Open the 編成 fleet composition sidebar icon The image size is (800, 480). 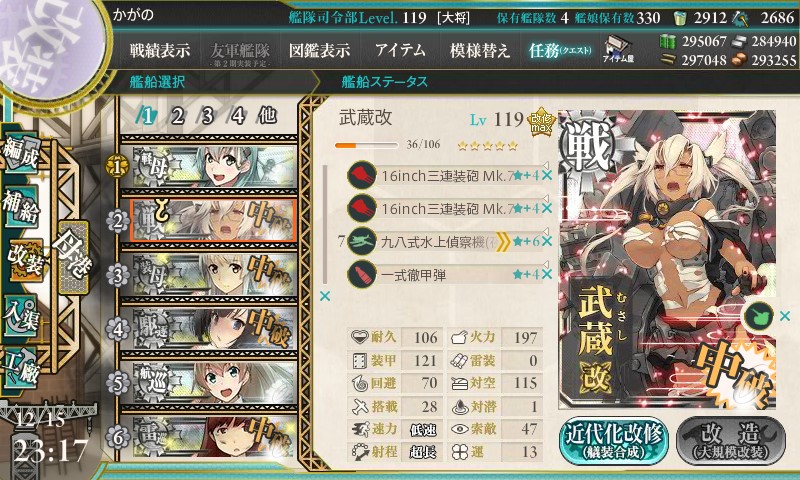pos(21,153)
